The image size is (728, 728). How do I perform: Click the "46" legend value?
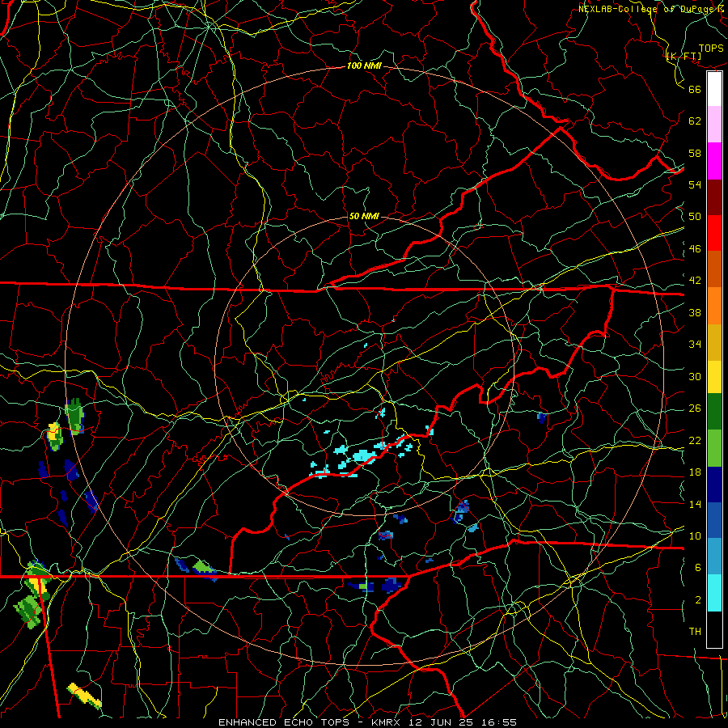coord(695,249)
